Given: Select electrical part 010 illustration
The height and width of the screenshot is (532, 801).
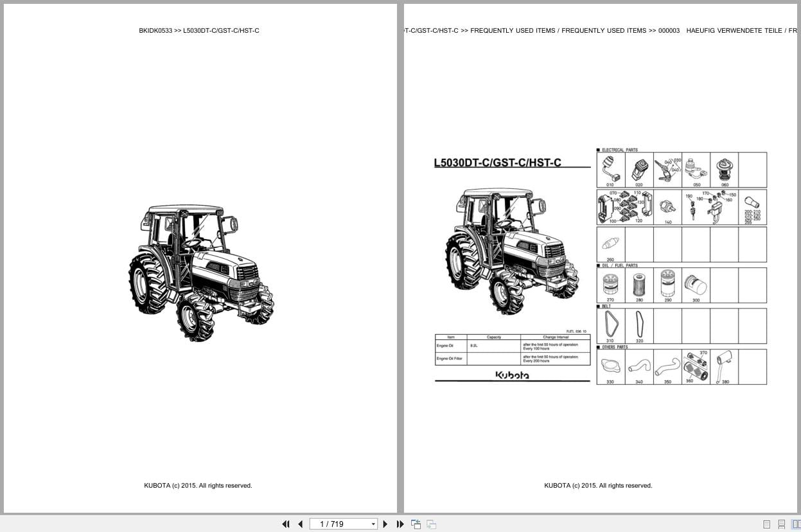Looking at the screenshot, I should (x=610, y=168).
